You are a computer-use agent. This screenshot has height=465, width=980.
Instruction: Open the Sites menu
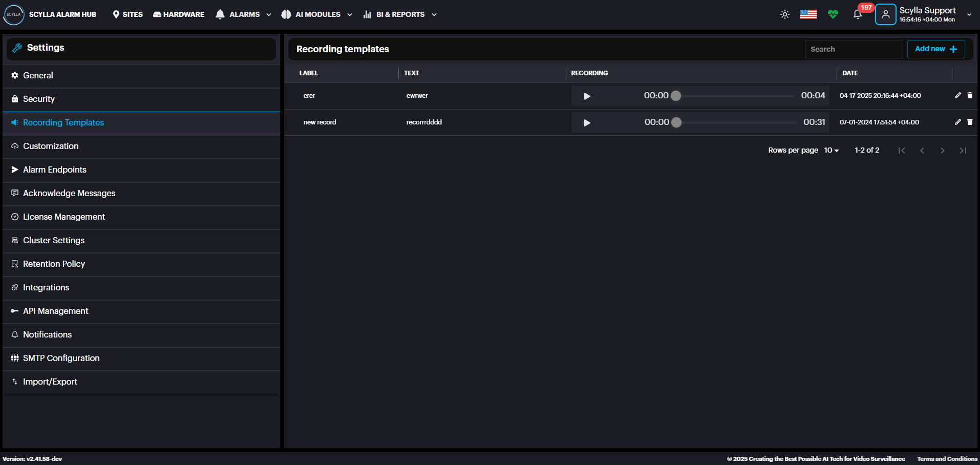tap(127, 14)
